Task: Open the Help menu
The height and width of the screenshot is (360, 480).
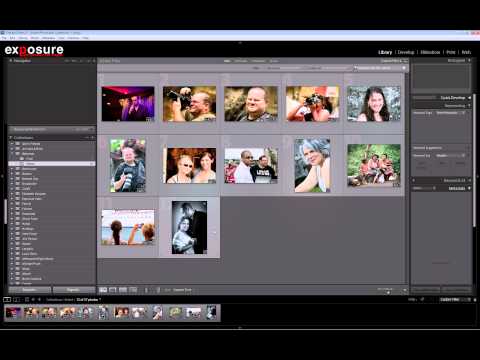Action: click(x=85, y=38)
